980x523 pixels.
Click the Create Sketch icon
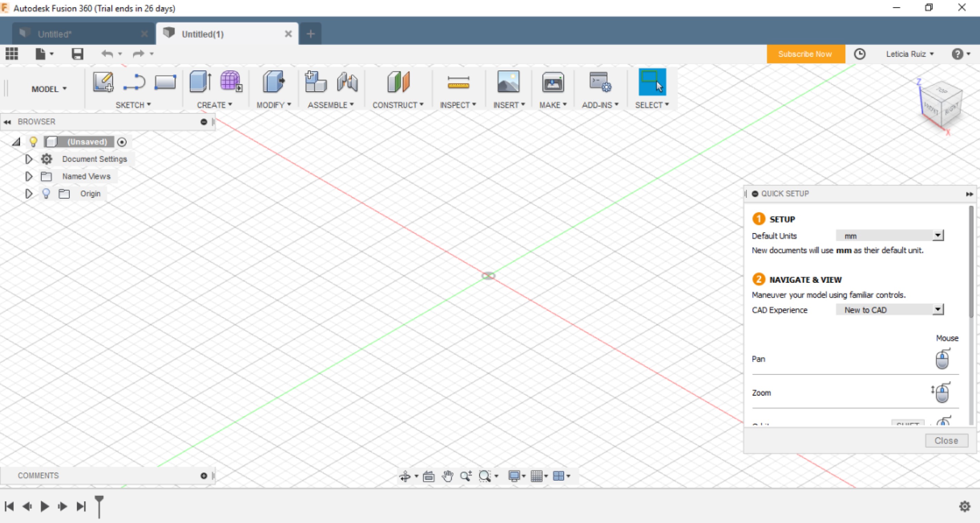(103, 81)
